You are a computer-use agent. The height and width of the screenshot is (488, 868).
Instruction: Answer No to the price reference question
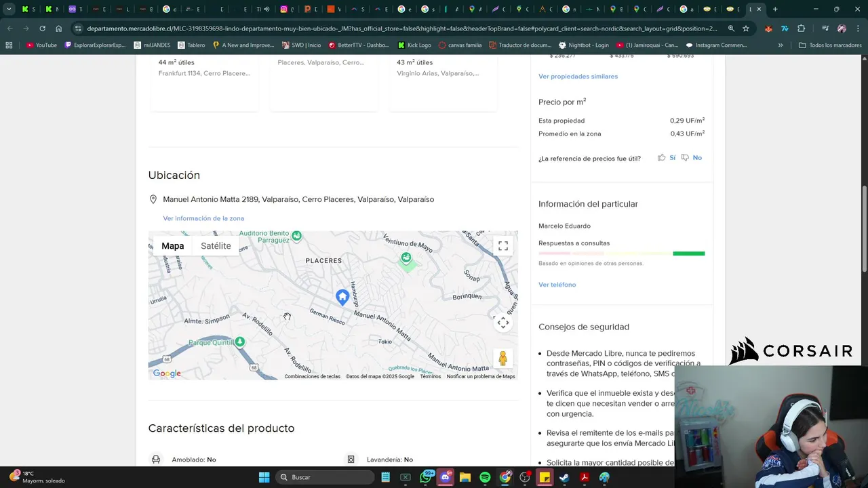[697, 157]
